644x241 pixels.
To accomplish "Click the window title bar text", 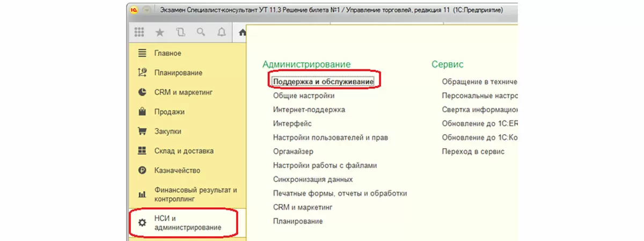I will click(332, 10).
